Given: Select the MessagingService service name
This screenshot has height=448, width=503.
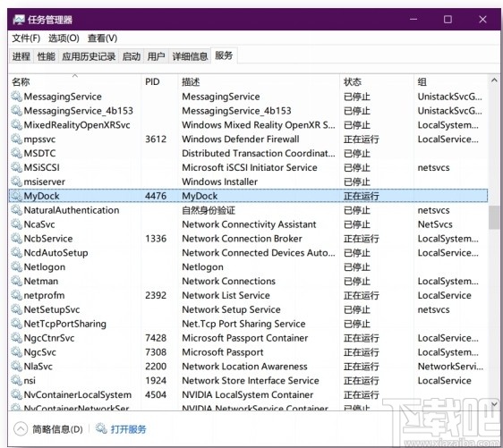Looking at the screenshot, I should click(63, 97).
